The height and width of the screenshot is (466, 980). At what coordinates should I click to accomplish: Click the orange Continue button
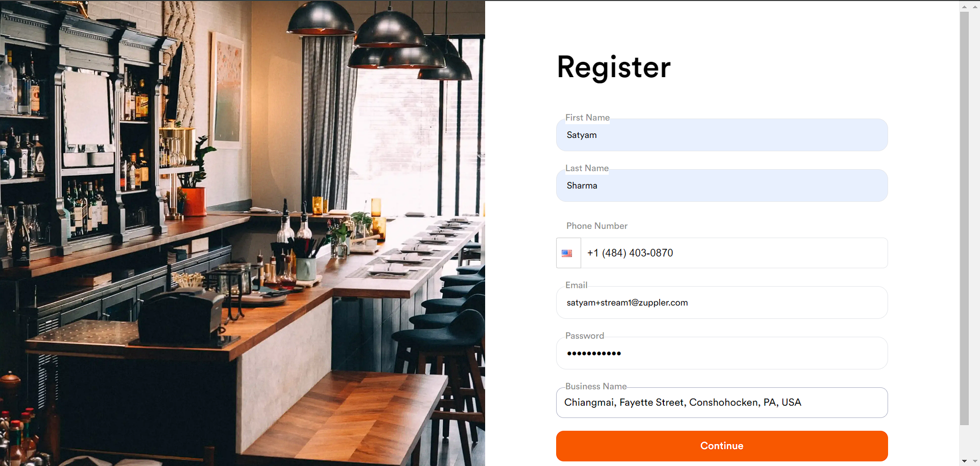click(722, 446)
